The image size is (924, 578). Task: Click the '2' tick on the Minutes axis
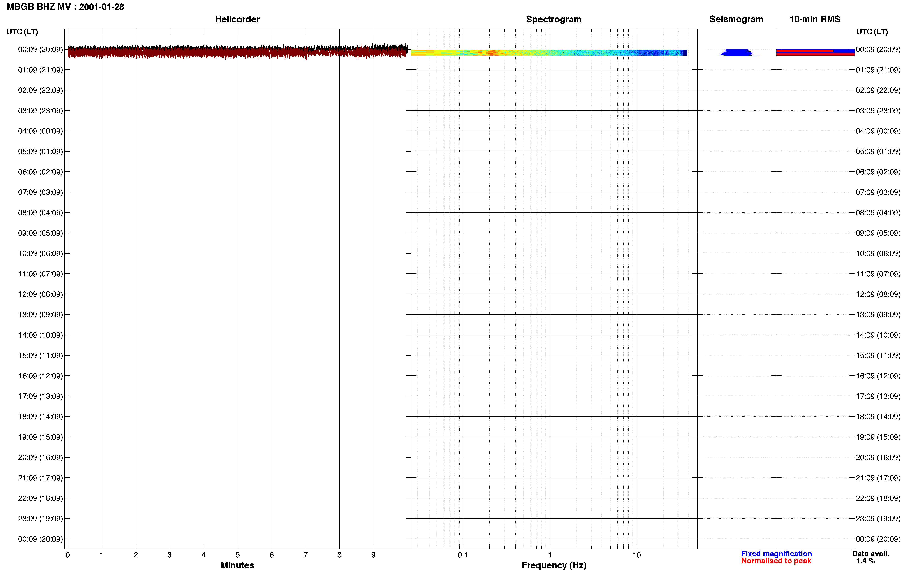(136, 555)
